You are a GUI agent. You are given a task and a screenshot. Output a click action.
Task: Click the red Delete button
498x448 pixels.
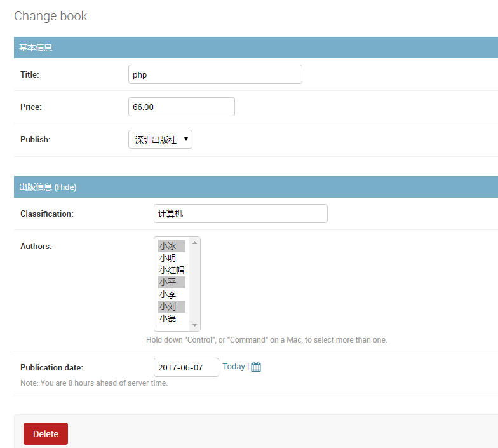46,433
